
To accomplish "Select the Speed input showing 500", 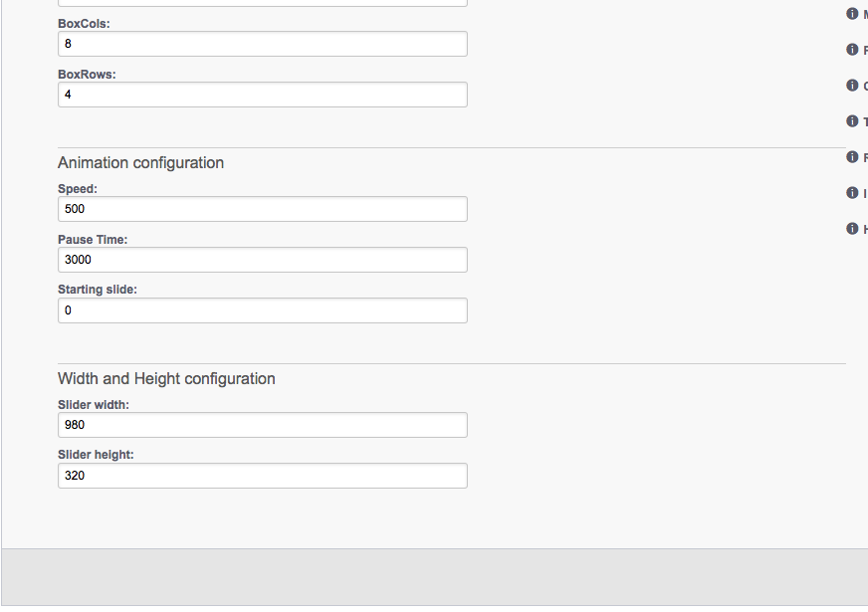I will click(263, 209).
